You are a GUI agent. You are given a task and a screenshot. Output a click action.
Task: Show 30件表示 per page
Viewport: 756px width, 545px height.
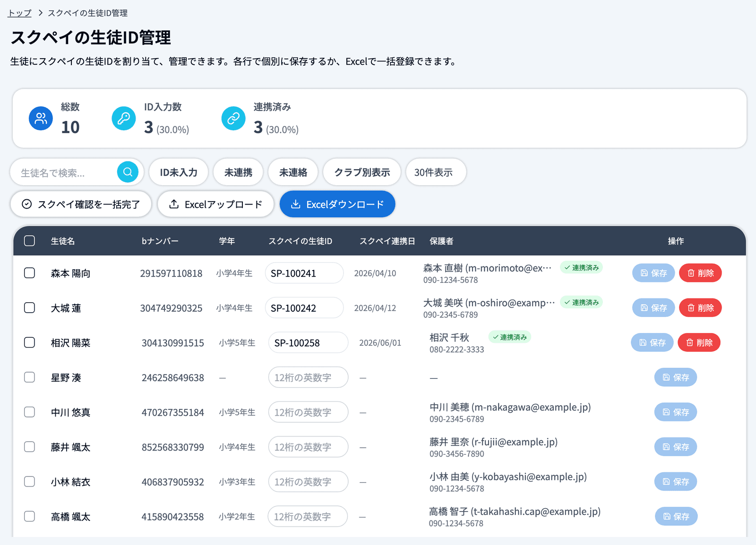(436, 172)
